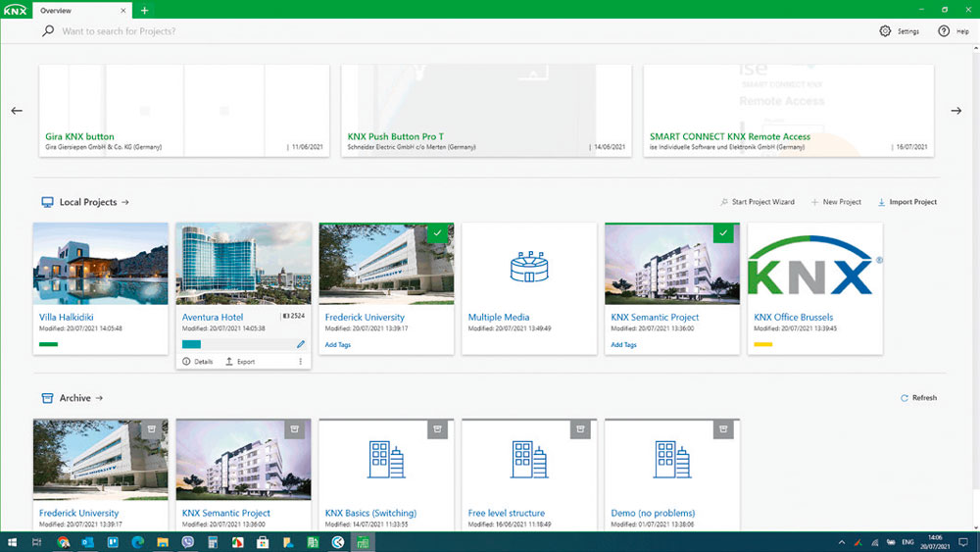Open Viber from the taskbar
Image resolution: width=980 pixels, height=552 pixels.
pyautogui.click(x=187, y=542)
